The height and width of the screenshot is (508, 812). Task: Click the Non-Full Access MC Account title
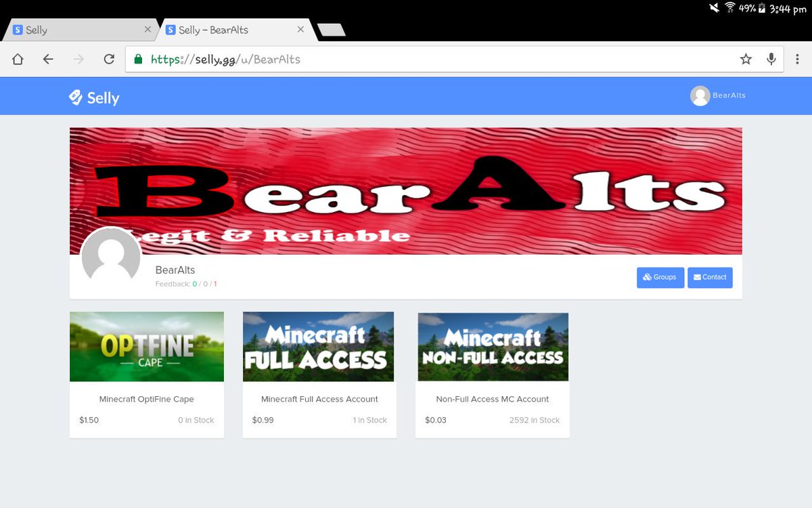[x=493, y=399]
